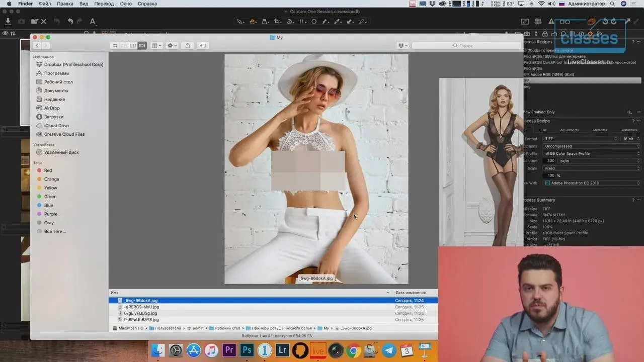Switch to the Watermark recipe tab

[x=629, y=130]
